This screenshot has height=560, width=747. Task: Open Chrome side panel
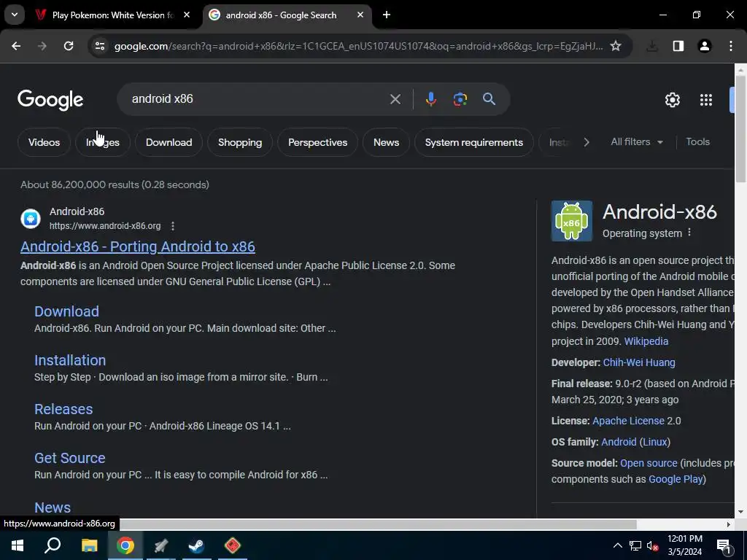pyautogui.click(x=678, y=46)
